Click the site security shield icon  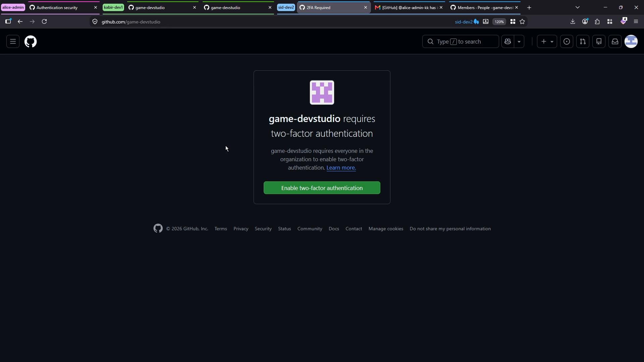[x=95, y=22]
